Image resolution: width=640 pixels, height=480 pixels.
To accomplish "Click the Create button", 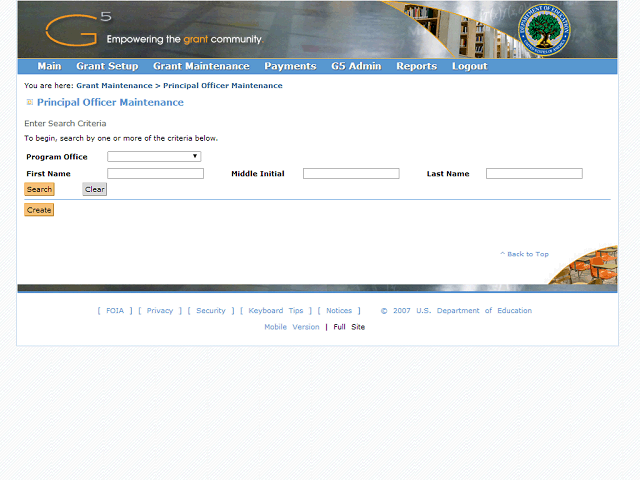I will (39, 210).
